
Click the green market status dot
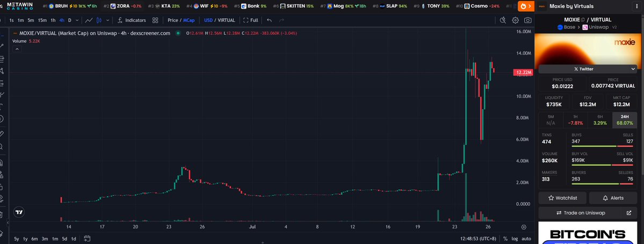point(178,33)
